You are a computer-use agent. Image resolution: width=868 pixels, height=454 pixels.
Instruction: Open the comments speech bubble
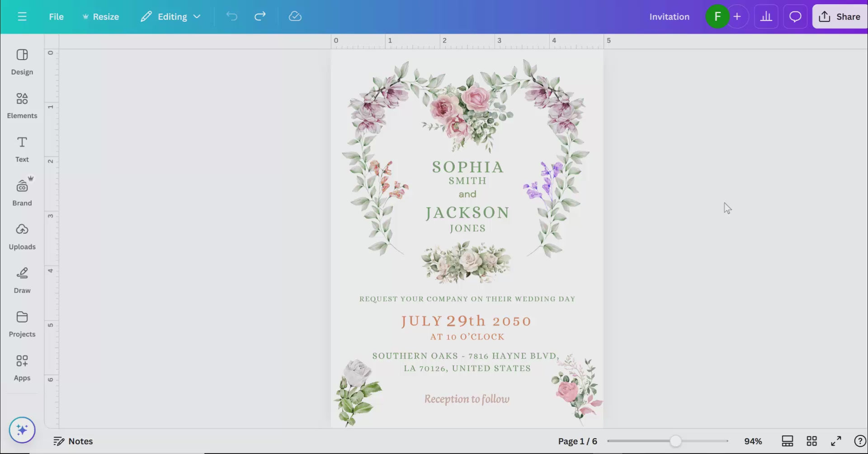pyautogui.click(x=795, y=17)
